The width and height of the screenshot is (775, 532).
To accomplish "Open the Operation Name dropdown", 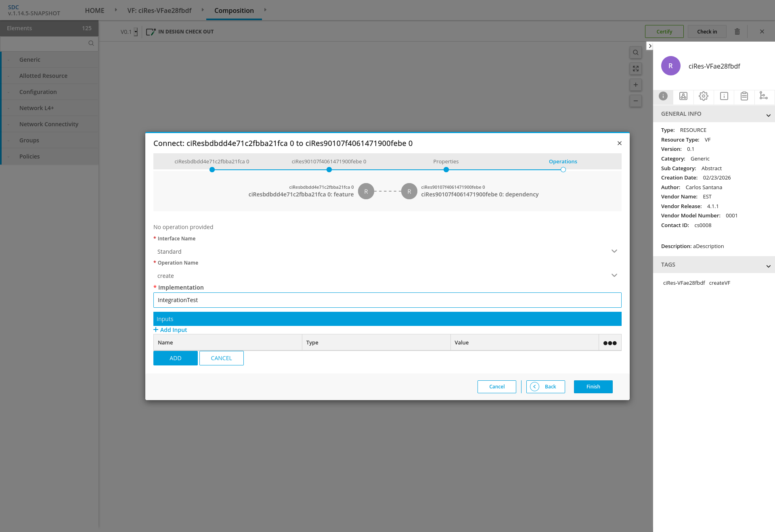I will (614, 275).
